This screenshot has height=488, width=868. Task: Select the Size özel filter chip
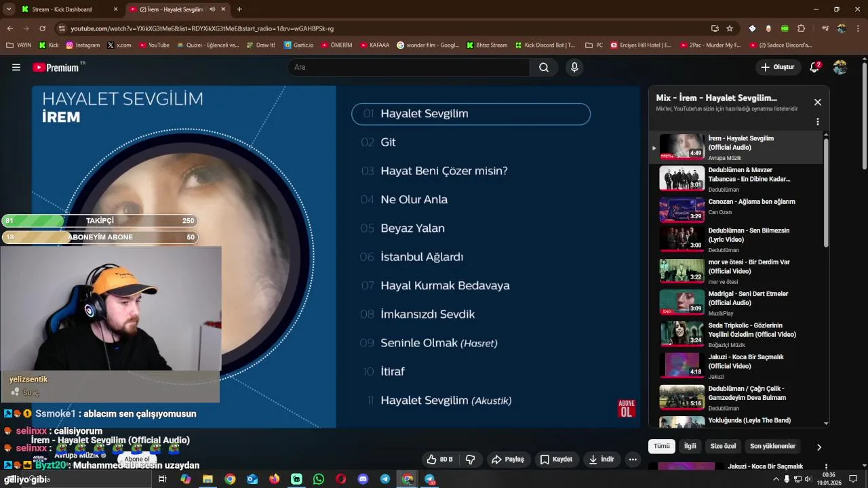pyautogui.click(x=723, y=446)
